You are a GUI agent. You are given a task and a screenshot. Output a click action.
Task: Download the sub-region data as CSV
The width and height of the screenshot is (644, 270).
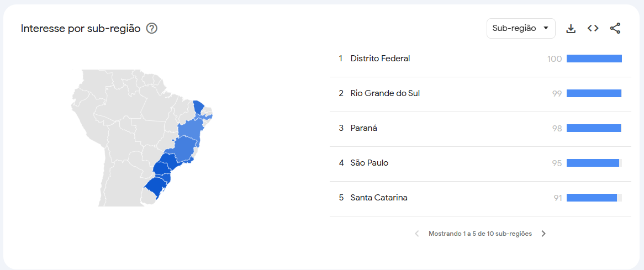click(x=571, y=29)
